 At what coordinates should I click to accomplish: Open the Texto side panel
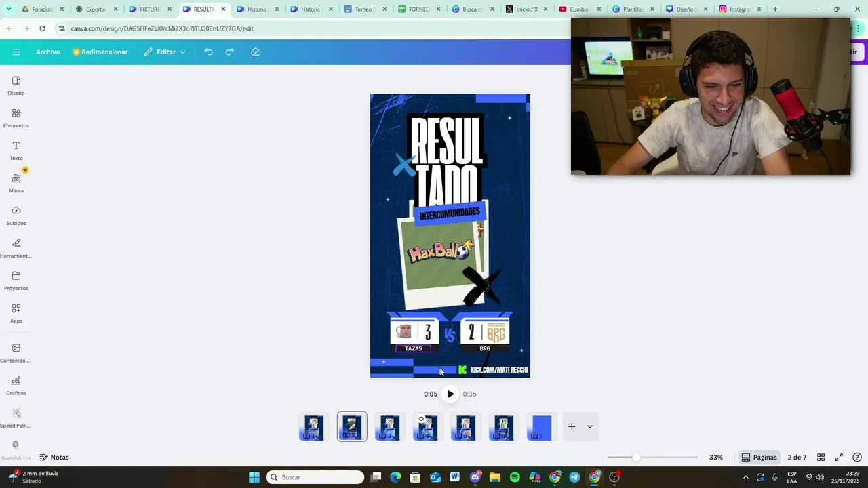point(16,150)
